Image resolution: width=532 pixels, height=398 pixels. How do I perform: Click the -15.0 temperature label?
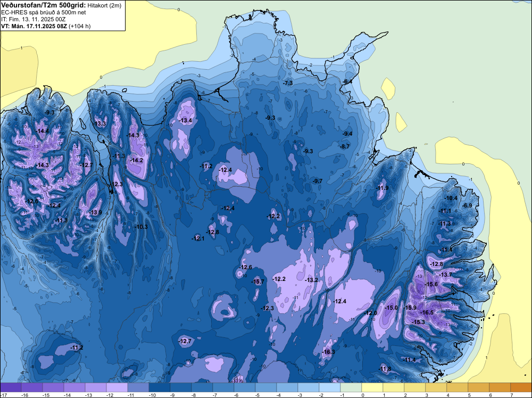(x=392, y=308)
